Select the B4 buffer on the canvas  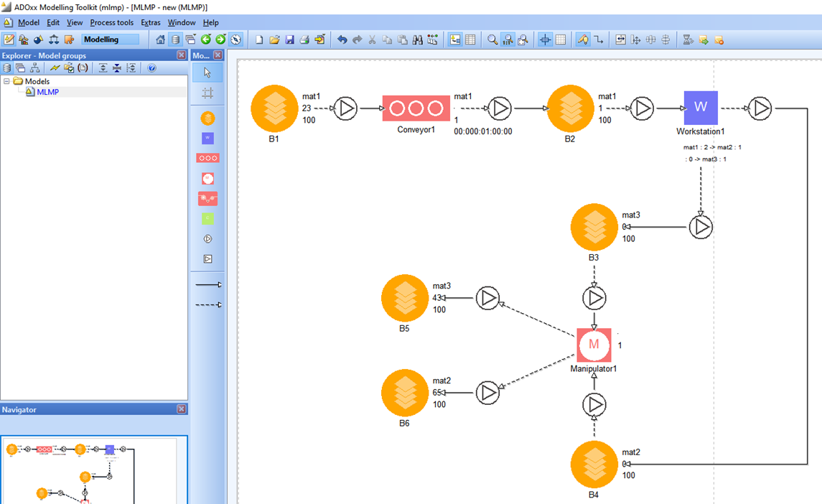pos(594,464)
